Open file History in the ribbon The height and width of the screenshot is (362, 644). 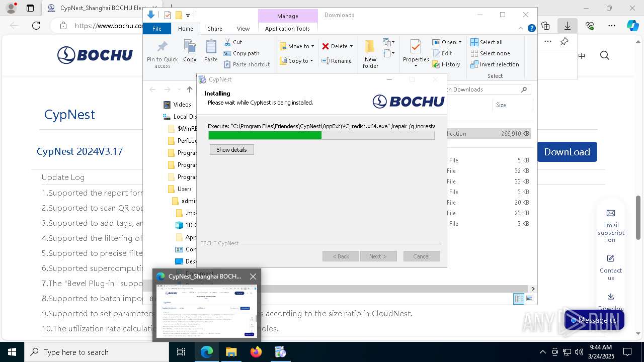pos(446,64)
